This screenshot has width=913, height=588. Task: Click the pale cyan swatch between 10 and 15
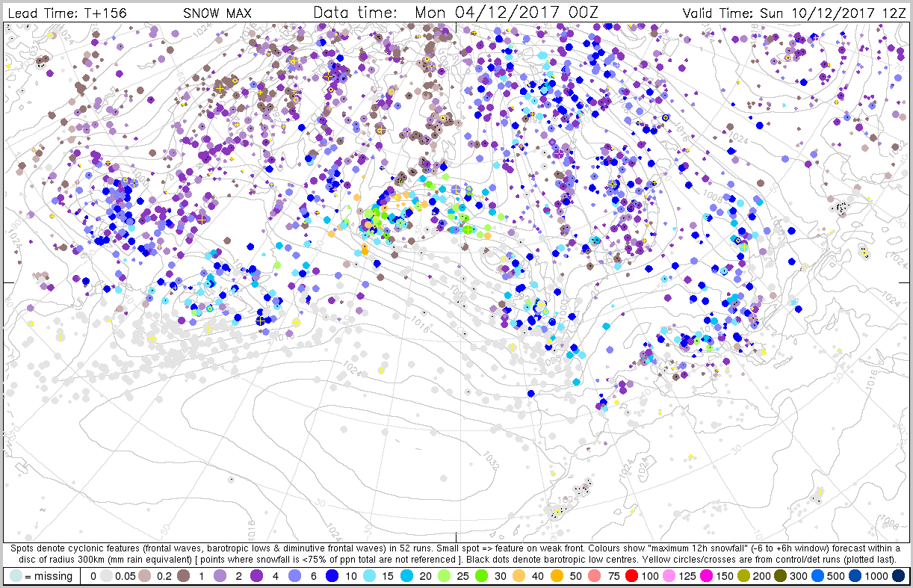[x=369, y=576]
